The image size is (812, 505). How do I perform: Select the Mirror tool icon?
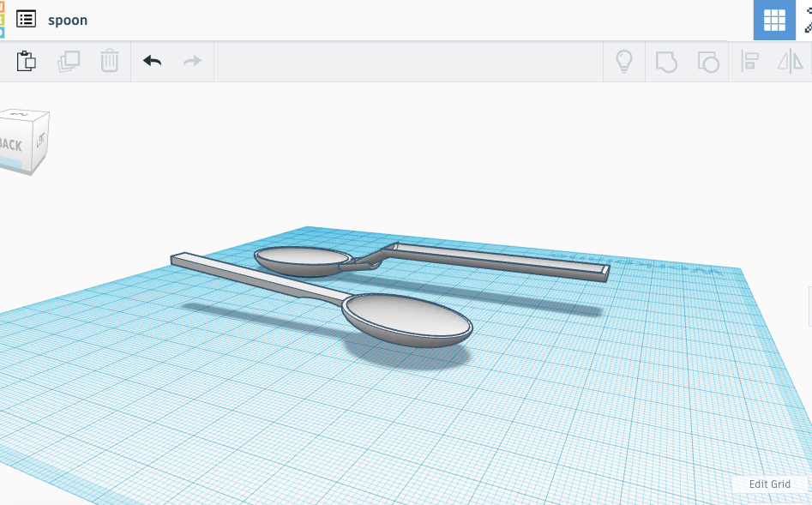point(790,62)
